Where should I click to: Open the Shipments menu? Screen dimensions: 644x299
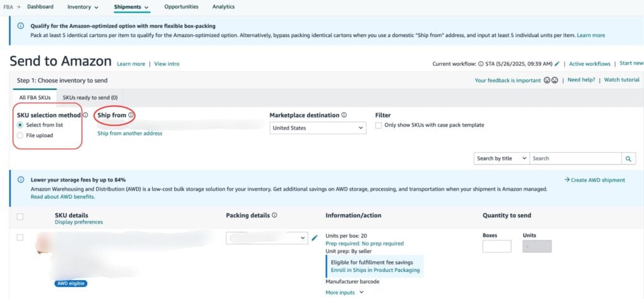coord(131,7)
